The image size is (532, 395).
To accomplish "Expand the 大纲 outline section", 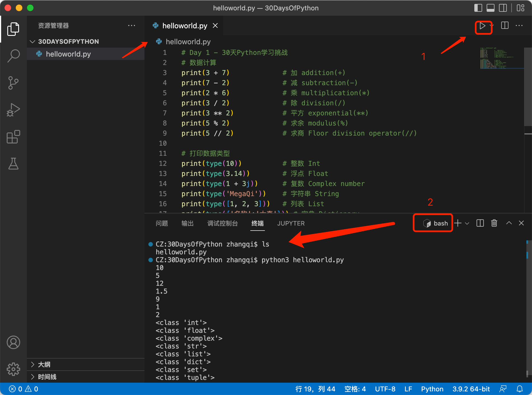I will (86, 364).
